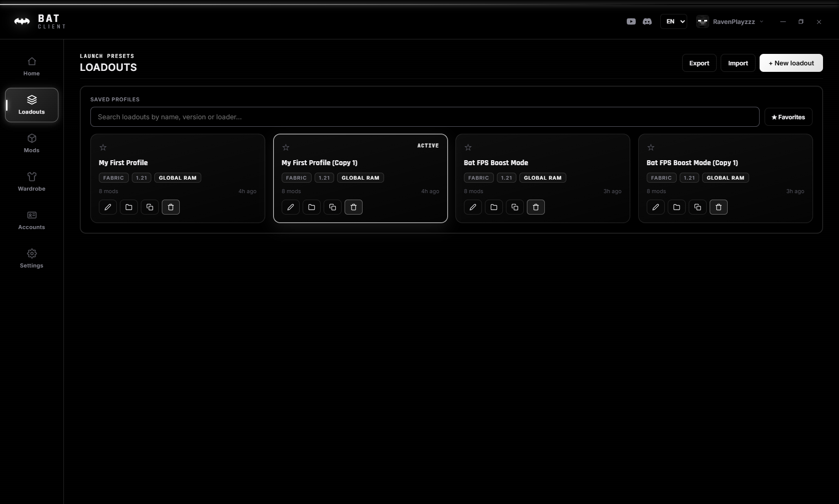Click the Bat Client logo
839x504 pixels.
40,21
